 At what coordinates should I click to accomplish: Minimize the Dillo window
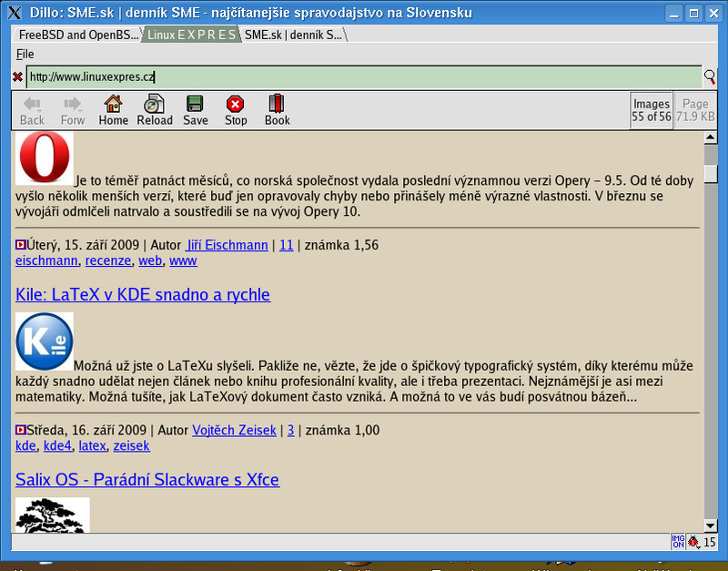(673, 13)
